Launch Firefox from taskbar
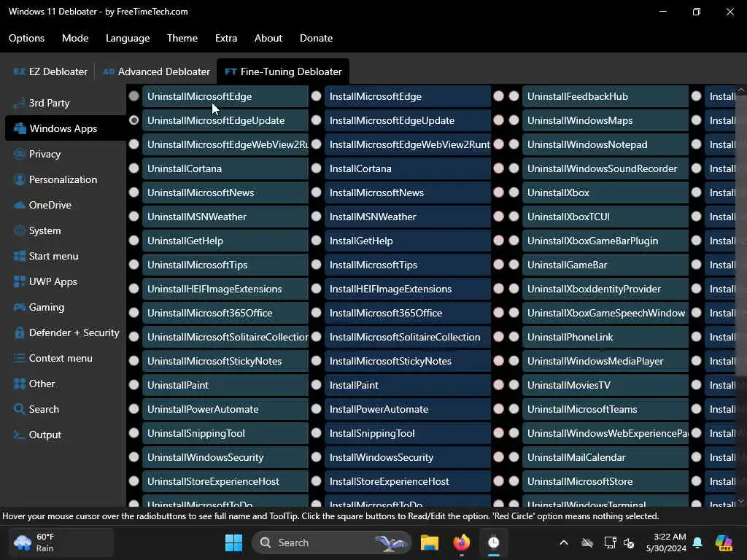 coord(461,542)
